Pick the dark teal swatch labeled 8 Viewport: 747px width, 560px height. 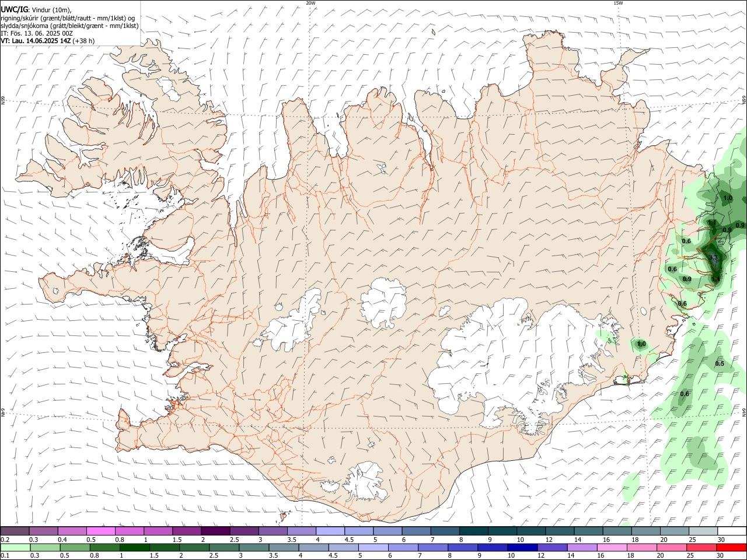[x=473, y=531]
